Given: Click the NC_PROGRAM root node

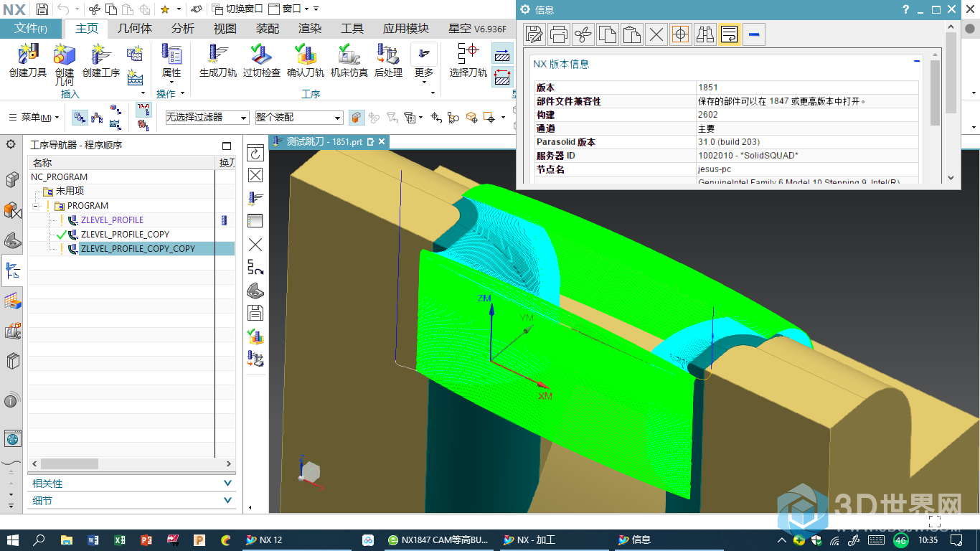Looking at the screenshot, I should tap(60, 177).
